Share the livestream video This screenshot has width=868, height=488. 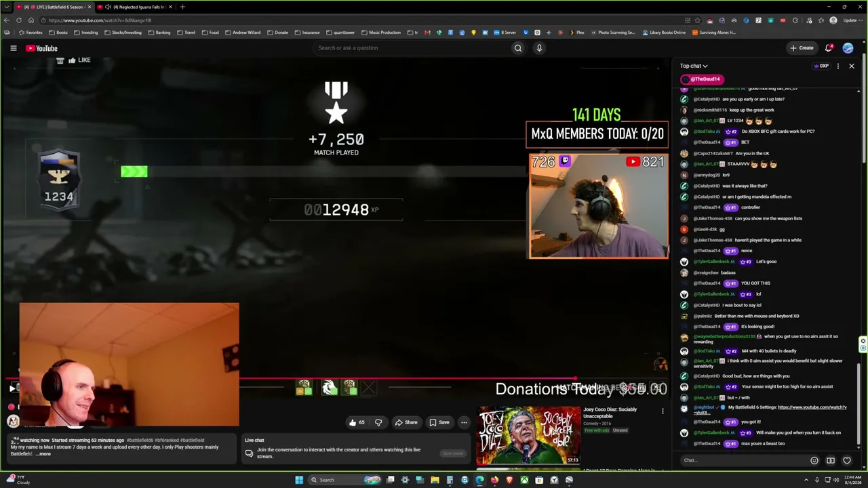[406, 422]
